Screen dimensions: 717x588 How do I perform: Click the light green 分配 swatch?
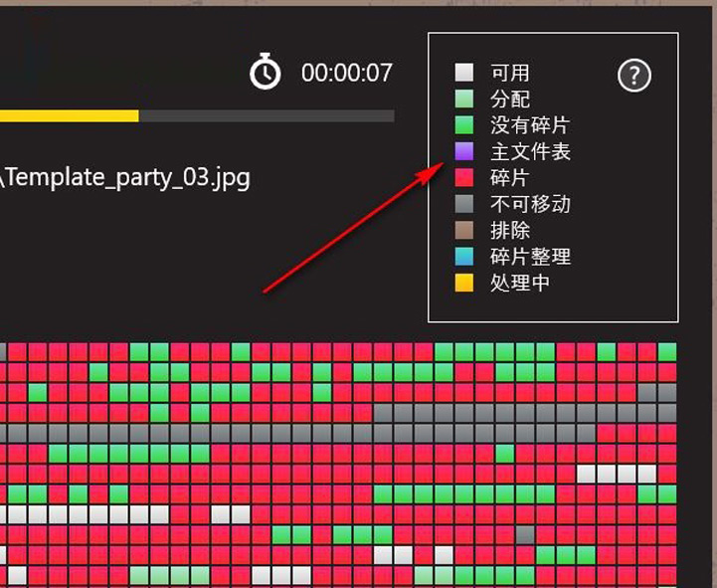(x=464, y=98)
